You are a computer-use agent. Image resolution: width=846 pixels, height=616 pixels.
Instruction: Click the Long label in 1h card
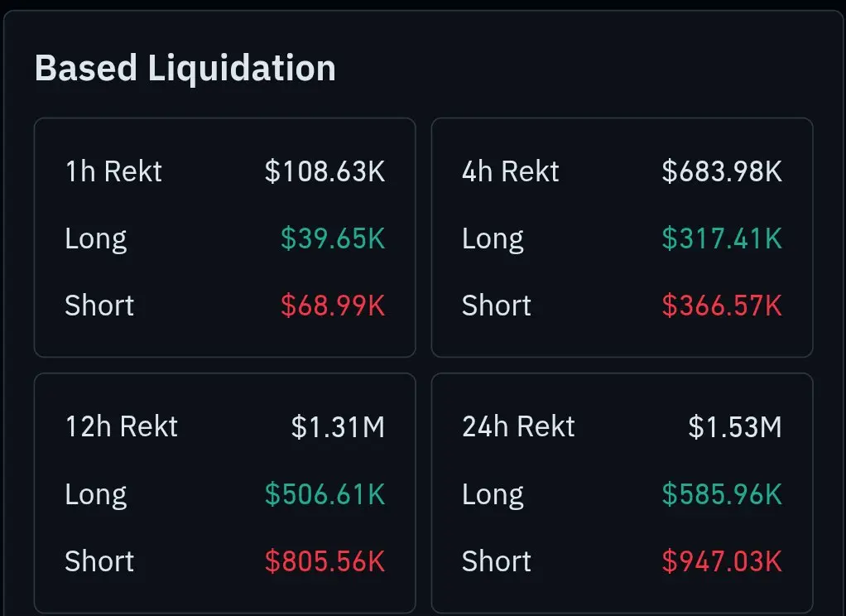click(96, 239)
